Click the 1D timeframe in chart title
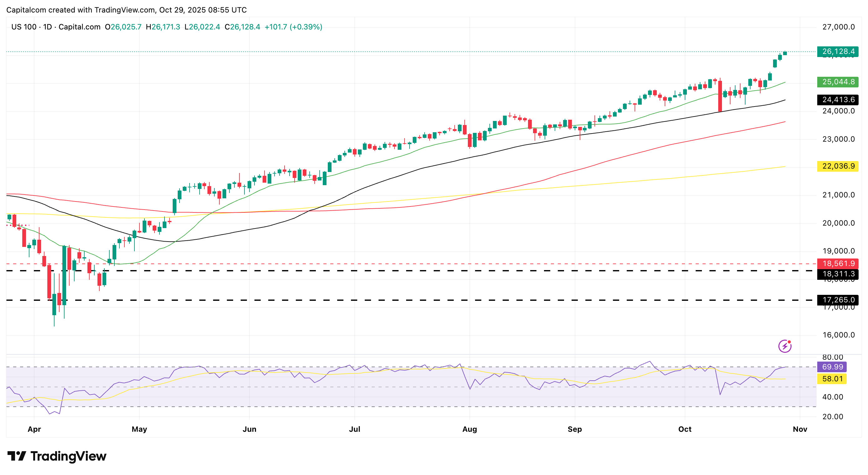Screen dimensions: 868x475 pyautogui.click(x=48, y=27)
